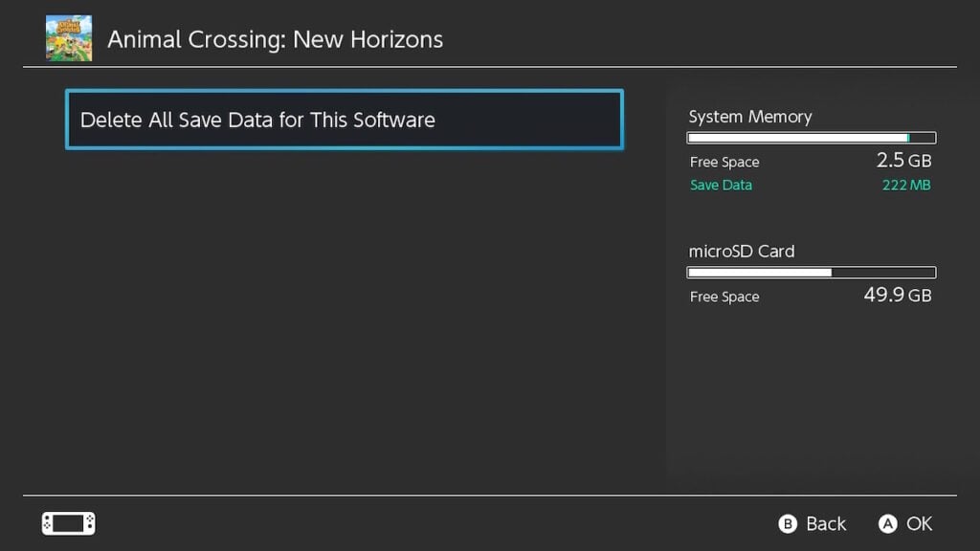
Task: Click the microSD Card usage bar
Action: (811, 273)
